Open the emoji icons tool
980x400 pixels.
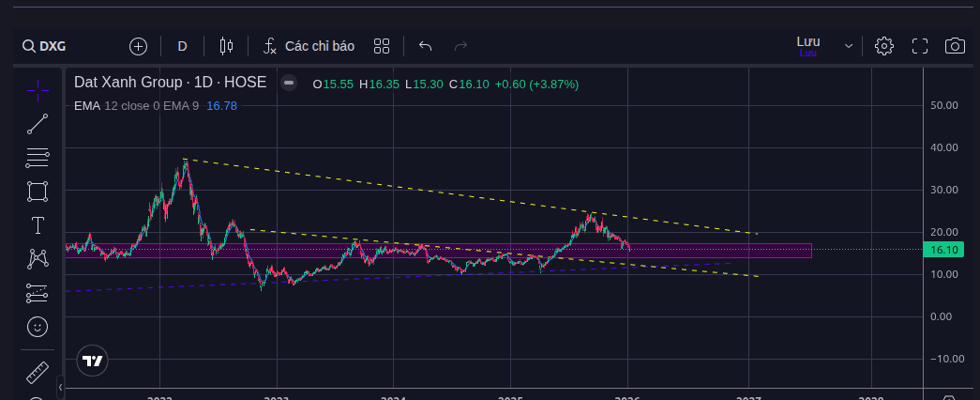(x=38, y=327)
